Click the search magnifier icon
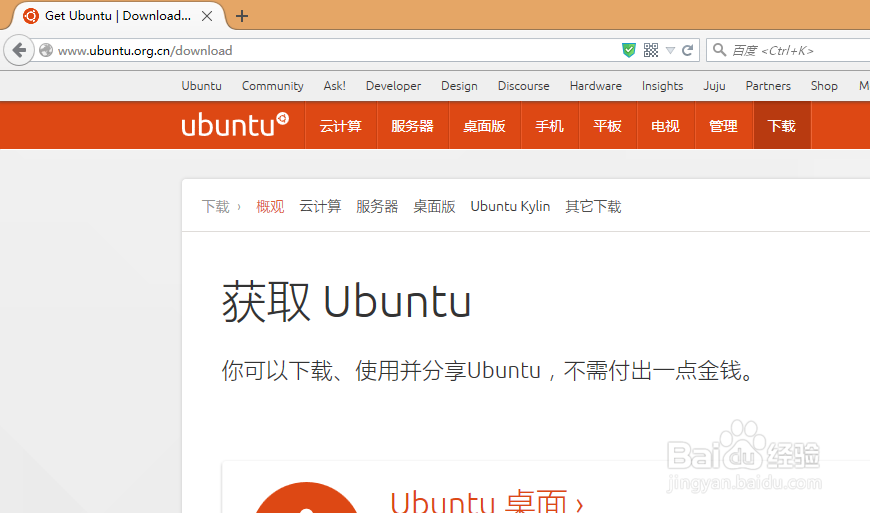870x513 pixels. pyautogui.click(x=720, y=50)
